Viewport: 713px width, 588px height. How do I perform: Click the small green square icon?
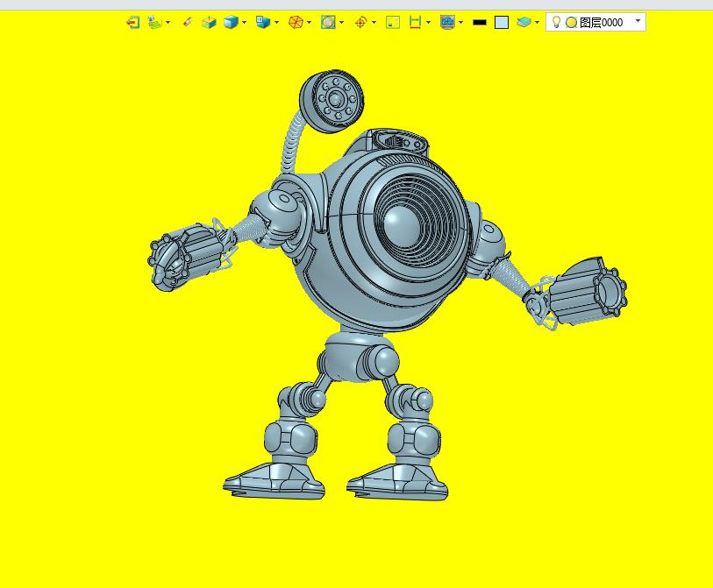point(393,22)
